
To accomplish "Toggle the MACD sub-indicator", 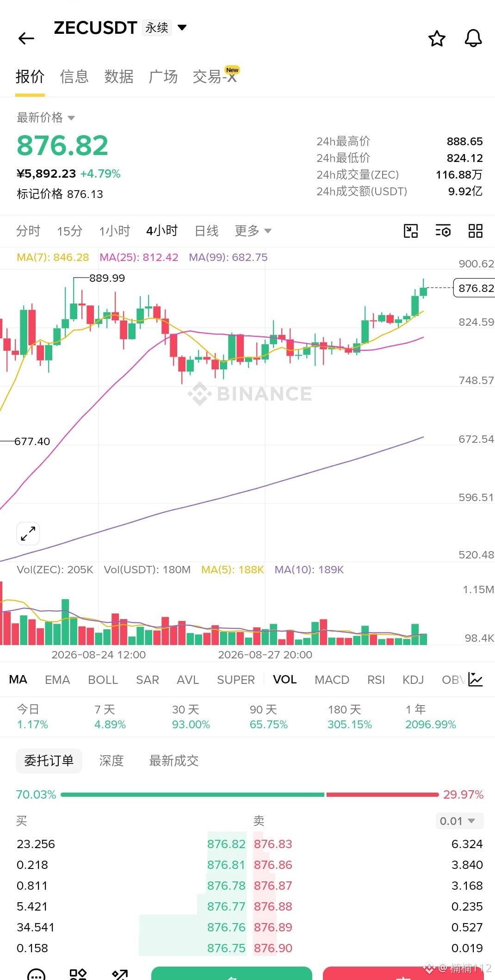I will (x=332, y=680).
